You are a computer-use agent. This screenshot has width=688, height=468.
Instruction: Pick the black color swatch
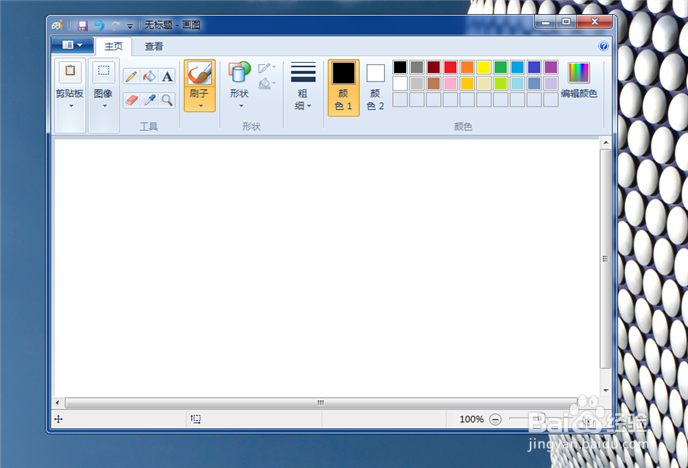(x=400, y=67)
